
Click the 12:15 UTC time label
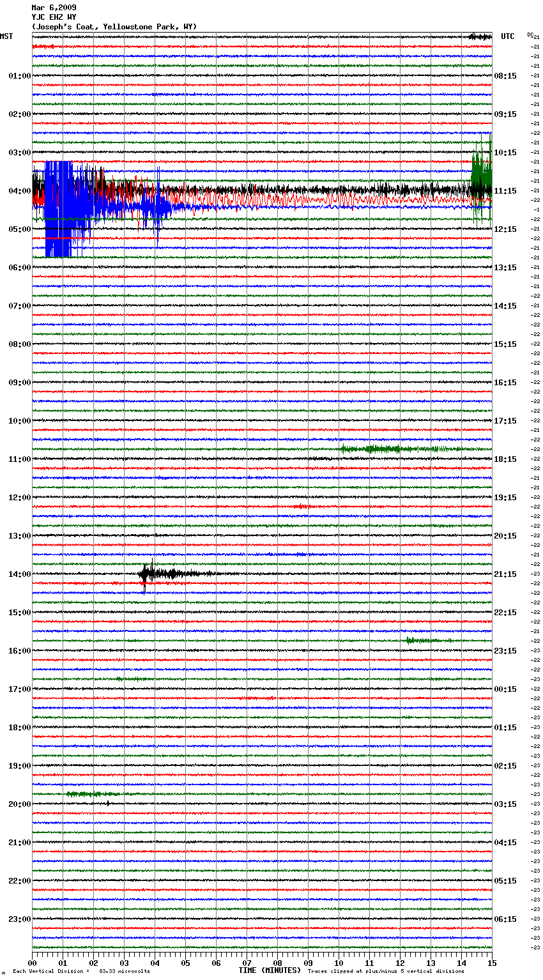coord(505,229)
